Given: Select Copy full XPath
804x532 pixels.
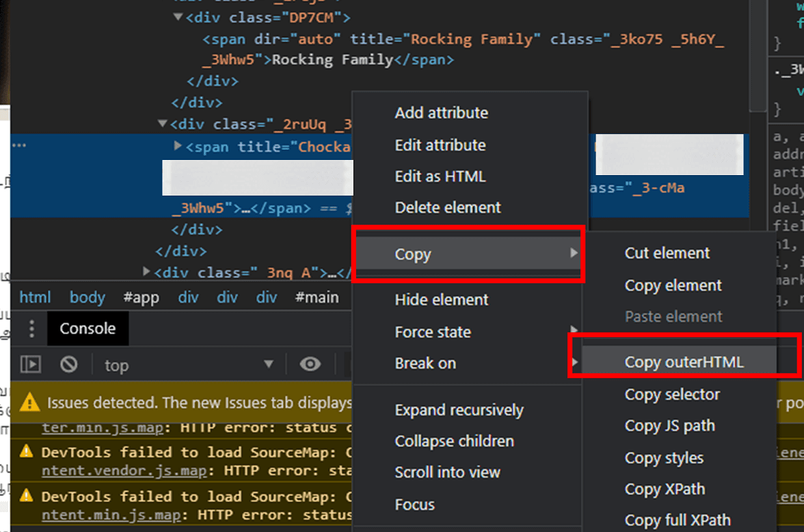Looking at the screenshot, I should pos(677,520).
